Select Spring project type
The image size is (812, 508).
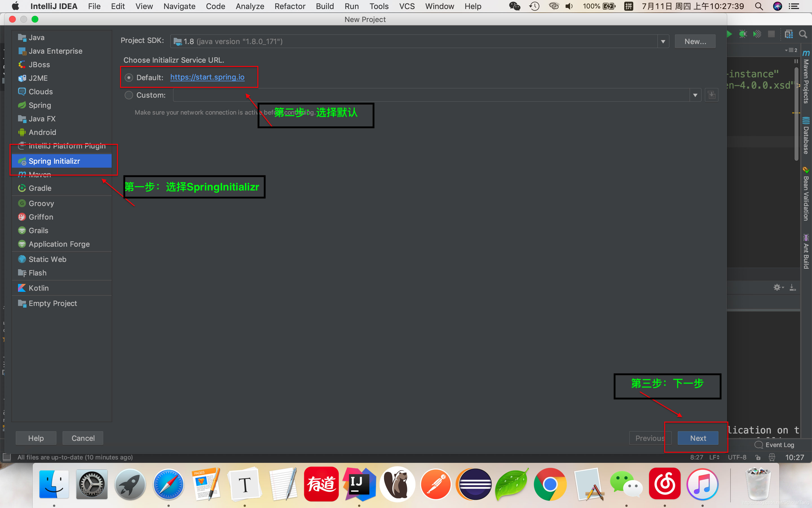(62, 105)
